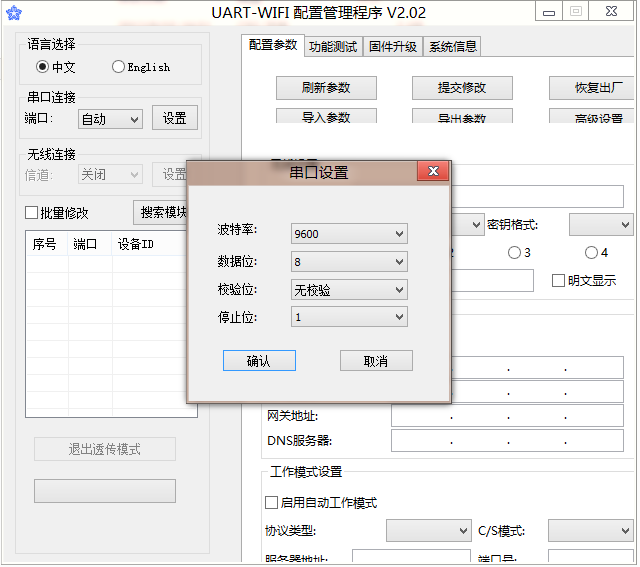Open the 数据位 dropdown showing 8
640x567 pixels.
tap(349, 262)
